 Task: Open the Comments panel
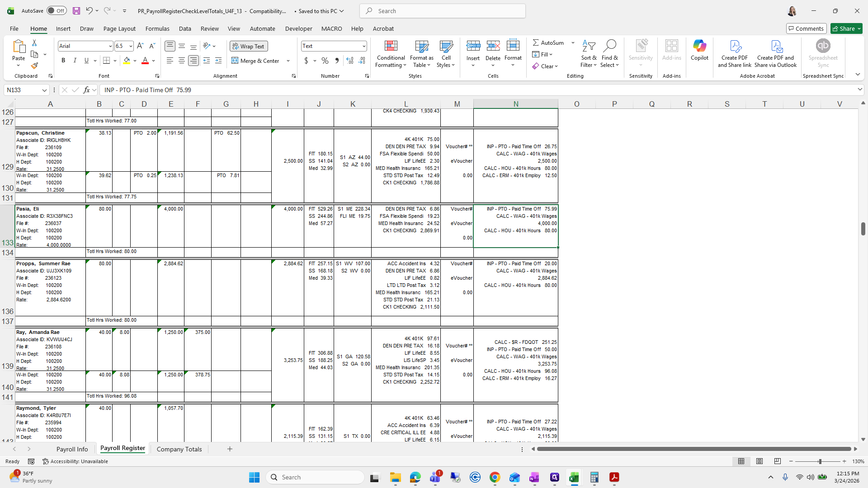point(806,28)
